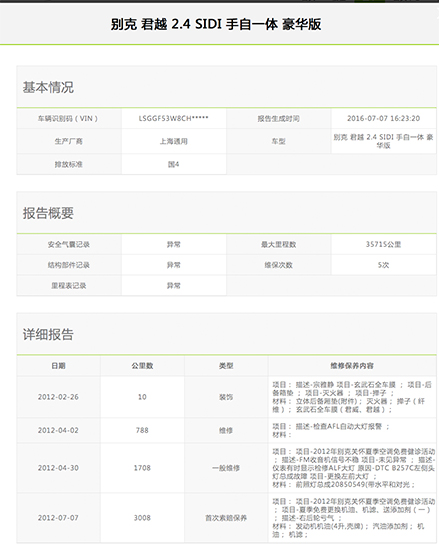This screenshot has width=439, height=550.
Task: Click the 公里数 column header
Action: (x=142, y=366)
